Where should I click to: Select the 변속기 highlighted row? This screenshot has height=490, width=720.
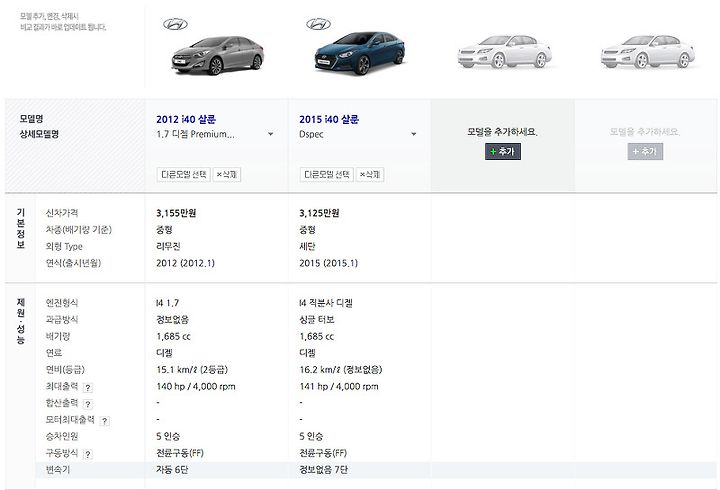coord(376,470)
